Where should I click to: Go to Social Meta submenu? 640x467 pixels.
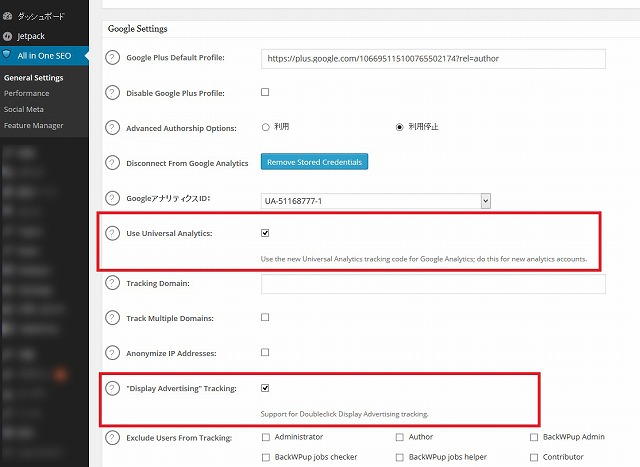24,109
